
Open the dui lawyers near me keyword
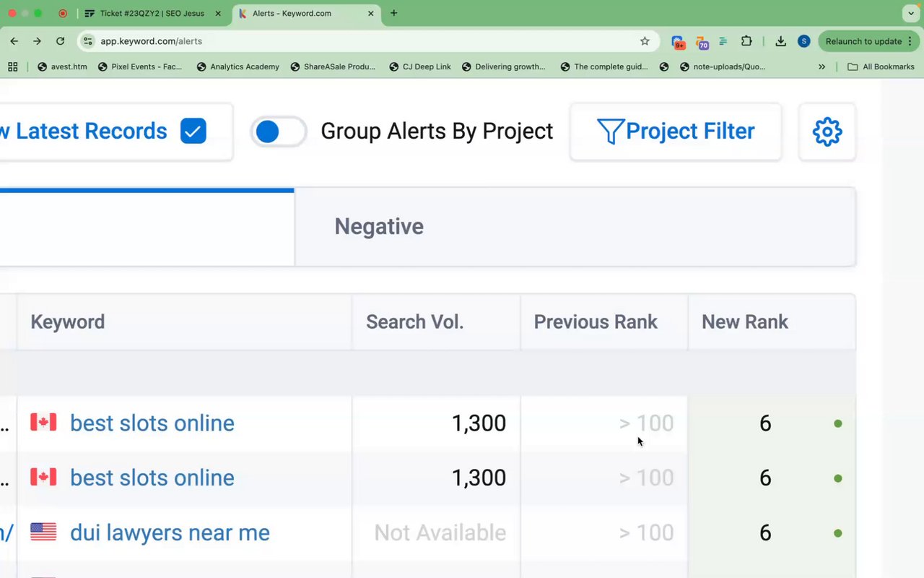[x=170, y=533]
